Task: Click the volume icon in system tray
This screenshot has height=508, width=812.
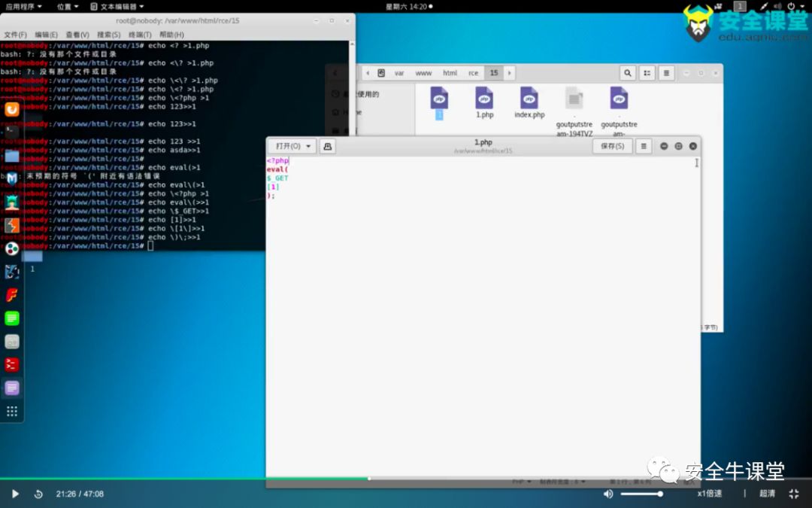Action: 778,6
